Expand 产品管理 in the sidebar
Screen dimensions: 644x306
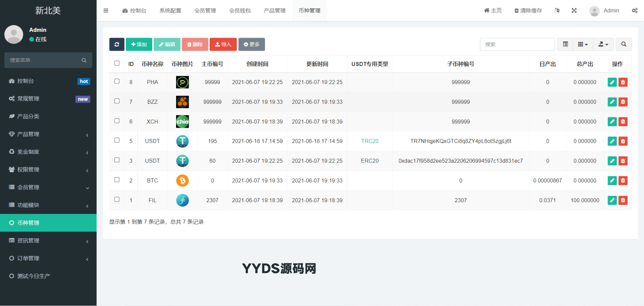click(x=48, y=134)
